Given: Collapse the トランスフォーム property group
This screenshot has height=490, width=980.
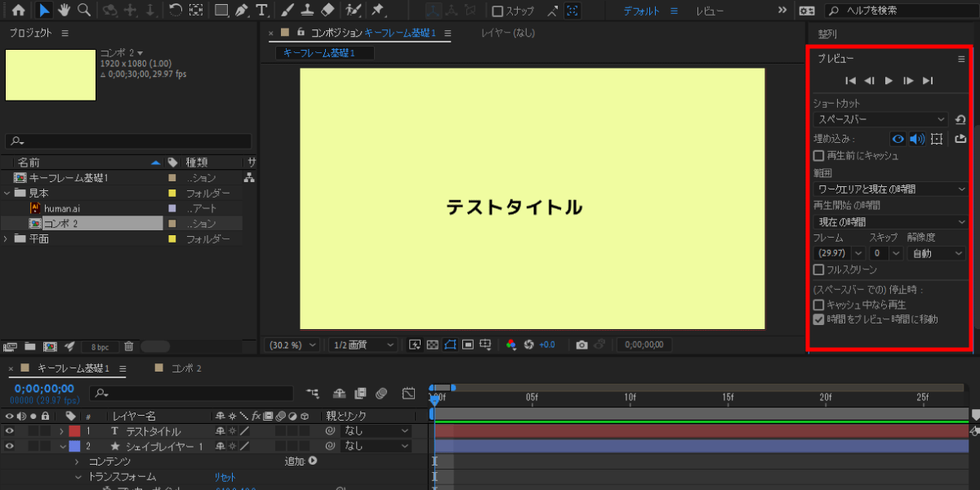Looking at the screenshot, I should (78, 477).
